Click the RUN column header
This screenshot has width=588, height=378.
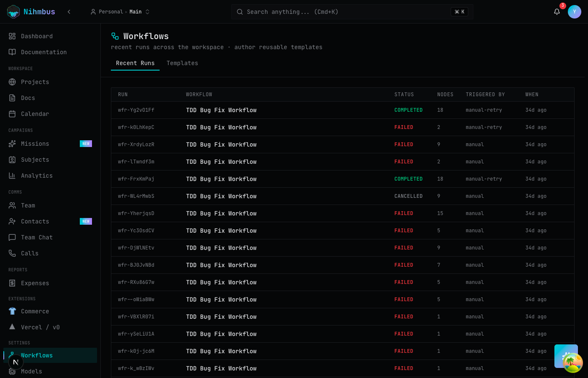point(123,94)
